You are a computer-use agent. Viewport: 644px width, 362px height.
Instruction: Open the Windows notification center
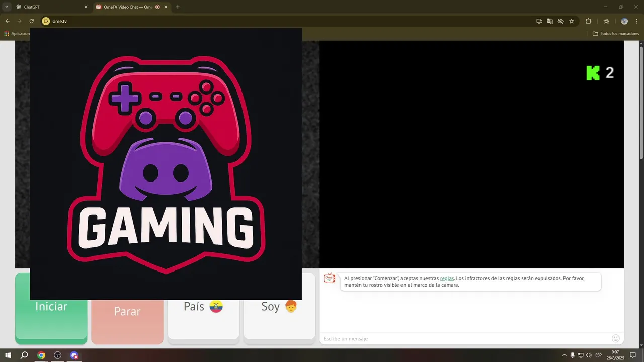633,355
